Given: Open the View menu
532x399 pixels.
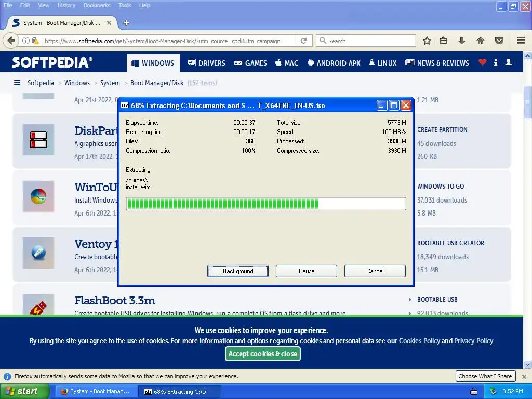Looking at the screenshot, I should pos(44,5).
